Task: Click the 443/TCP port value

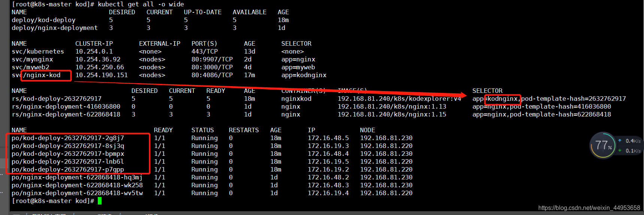Action: pyautogui.click(x=205, y=51)
